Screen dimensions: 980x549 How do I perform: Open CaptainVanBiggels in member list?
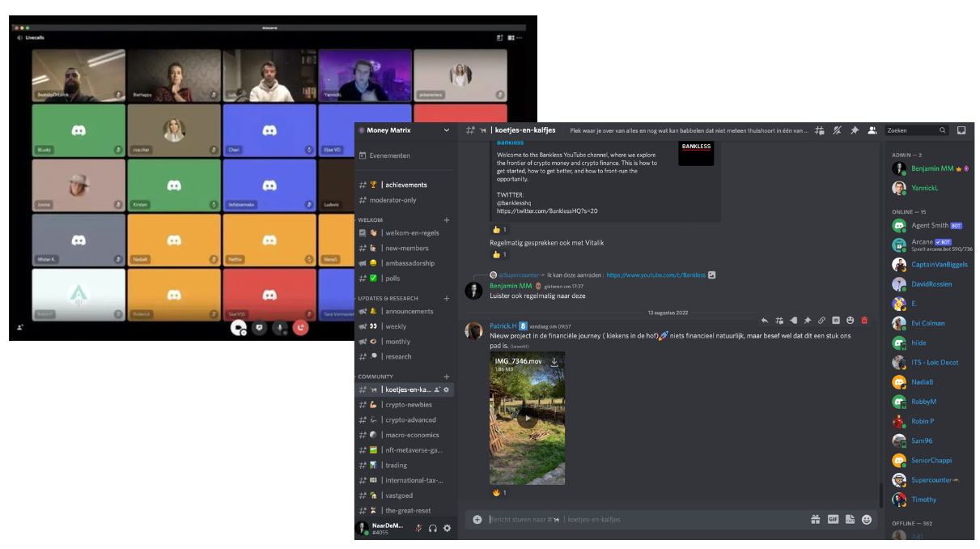coord(931,264)
